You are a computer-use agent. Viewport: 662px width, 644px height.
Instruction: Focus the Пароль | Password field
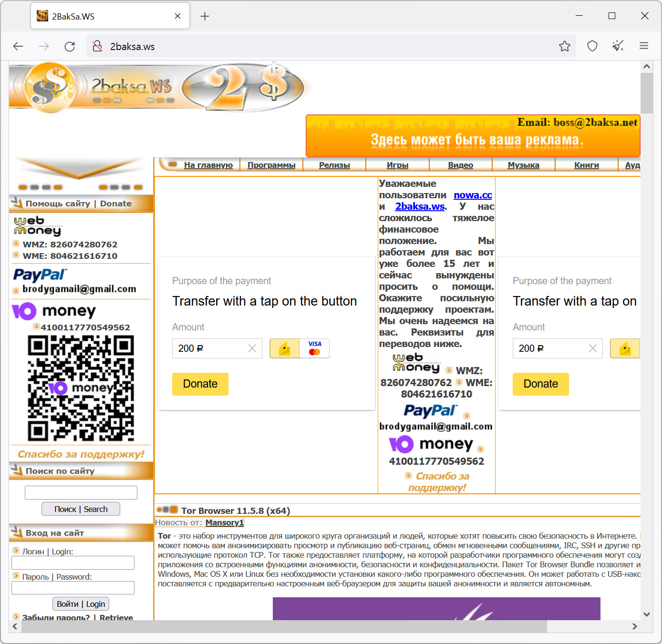tap(73, 588)
